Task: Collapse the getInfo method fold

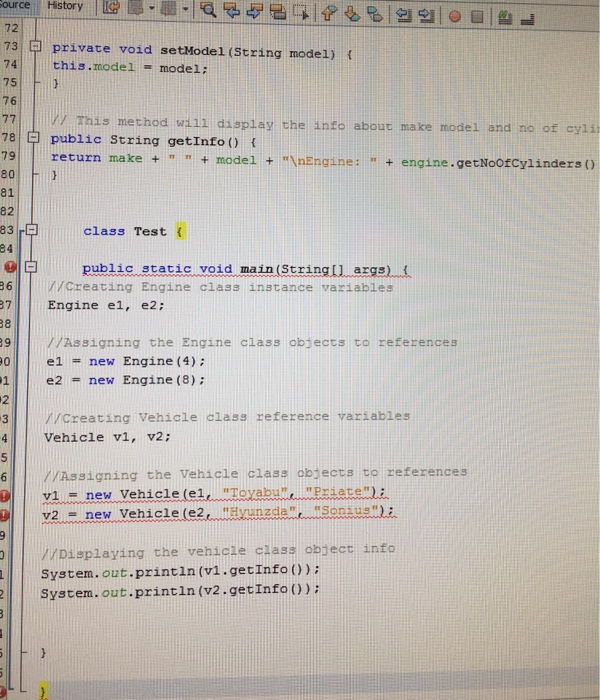Action: coord(34,137)
